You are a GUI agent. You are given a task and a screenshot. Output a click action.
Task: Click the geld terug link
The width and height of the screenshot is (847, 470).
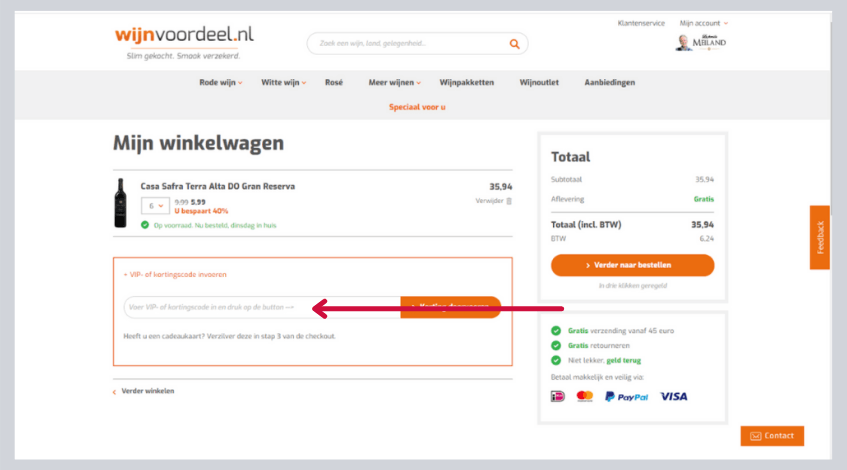pos(623,360)
